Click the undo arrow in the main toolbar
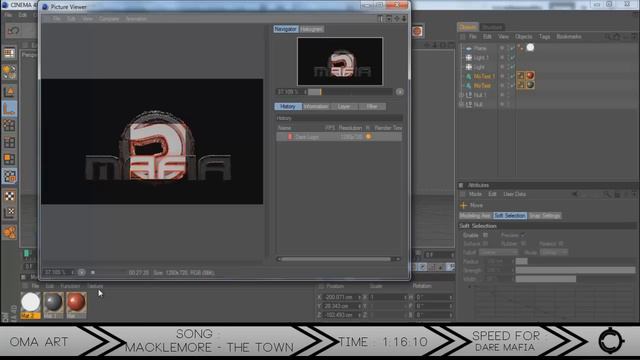640x360 pixels. [14, 31]
